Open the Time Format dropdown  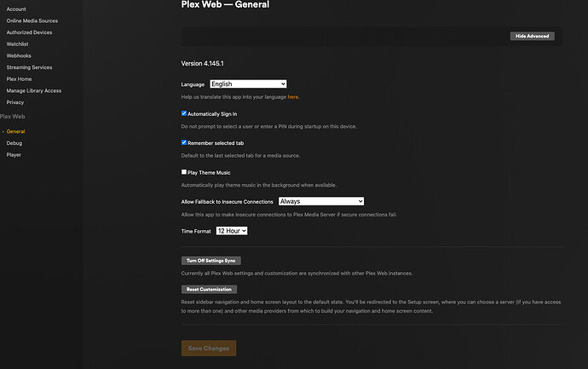(232, 231)
